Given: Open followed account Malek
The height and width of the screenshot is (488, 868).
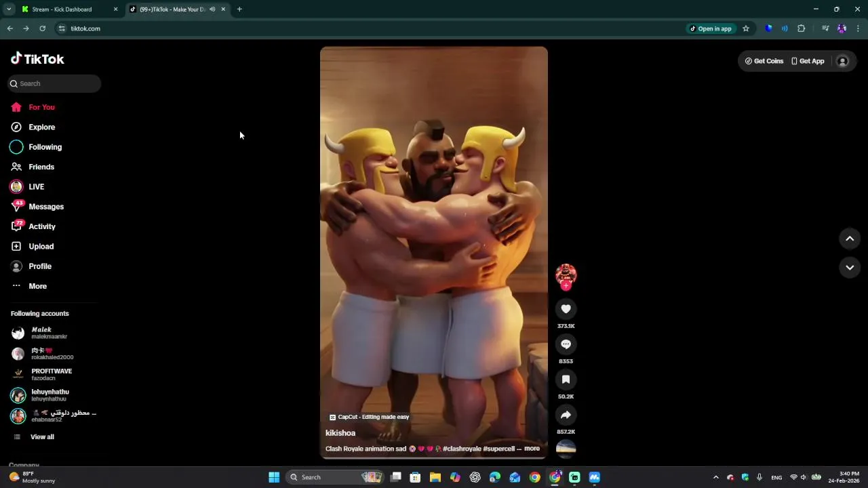Looking at the screenshot, I should click(x=41, y=333).
